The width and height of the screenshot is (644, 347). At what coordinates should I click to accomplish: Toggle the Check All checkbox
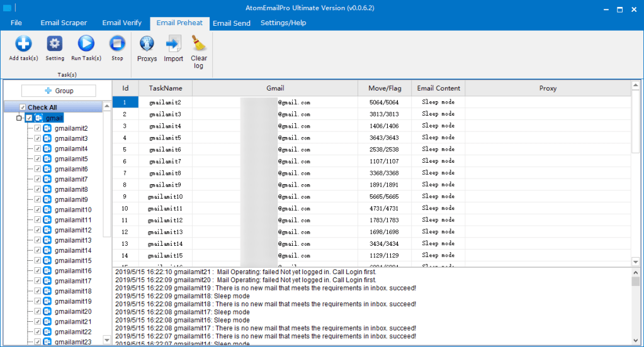point(23,107)
